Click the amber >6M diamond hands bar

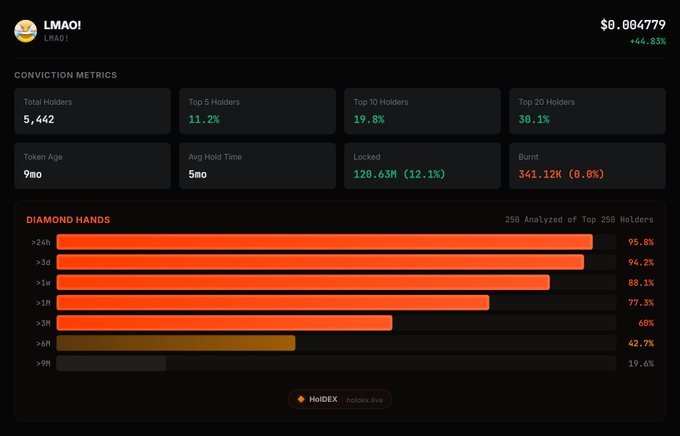click(176, 343)
